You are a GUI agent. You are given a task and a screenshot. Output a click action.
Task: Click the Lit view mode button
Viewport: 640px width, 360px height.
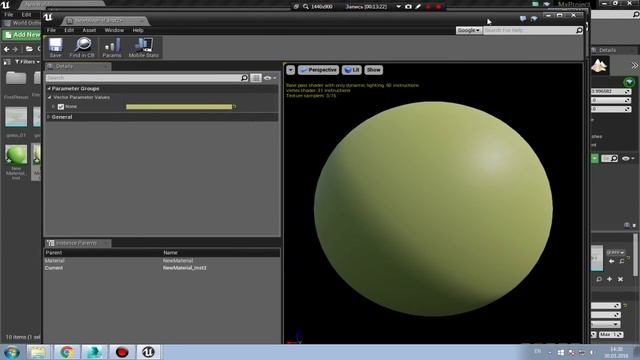click(352, 70)
